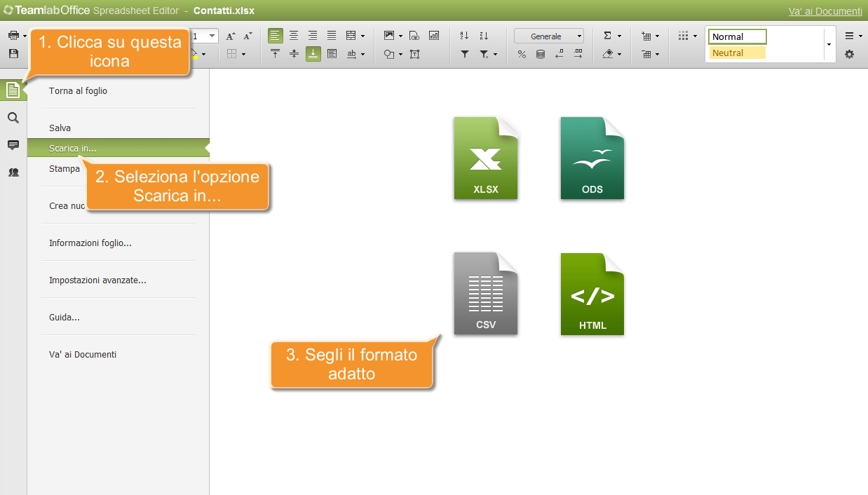Click the filter funnel icon
Image resolution: width=868 pixels, height=495 pixels.
tap(464, 54)
